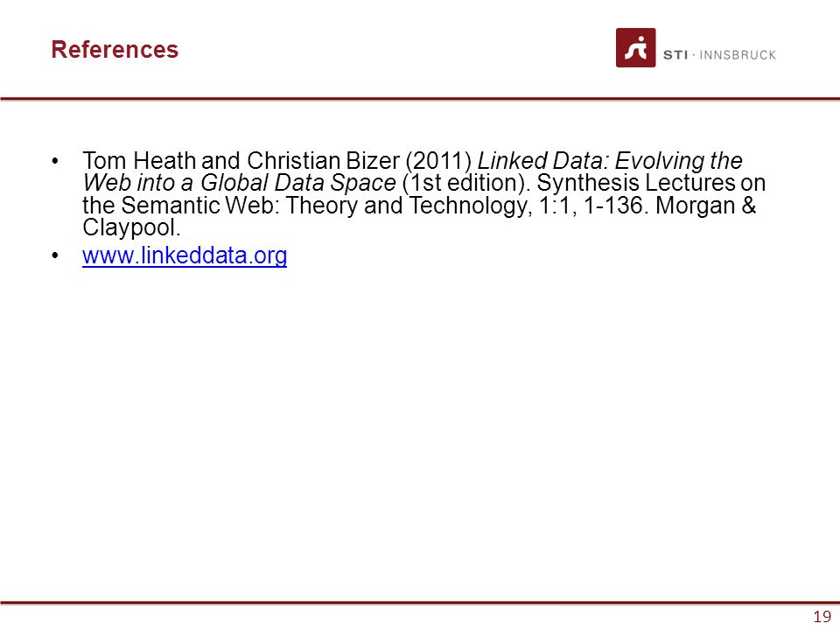Click italic title text Linked Data: Evolving the

click(610, 161)
